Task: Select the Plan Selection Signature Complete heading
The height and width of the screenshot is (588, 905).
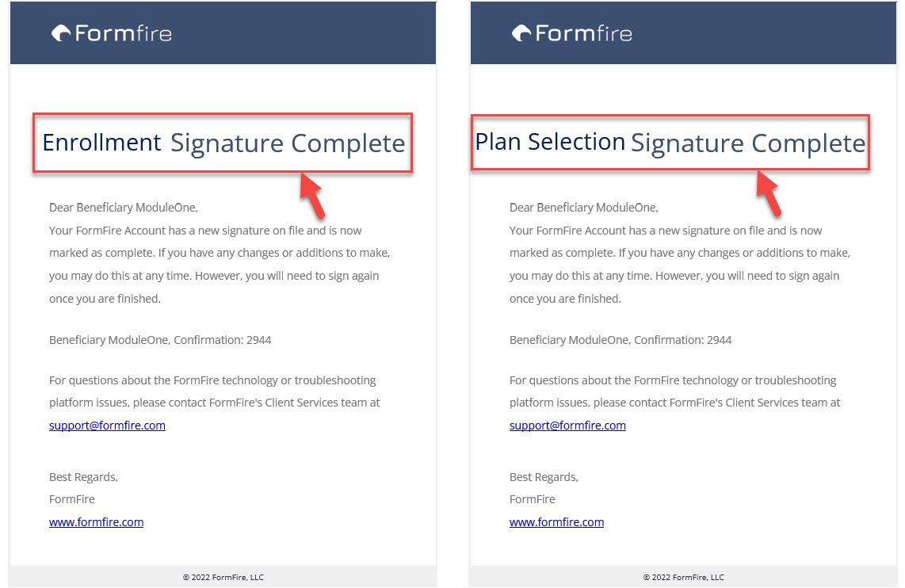Action: (x=670, y=143)
